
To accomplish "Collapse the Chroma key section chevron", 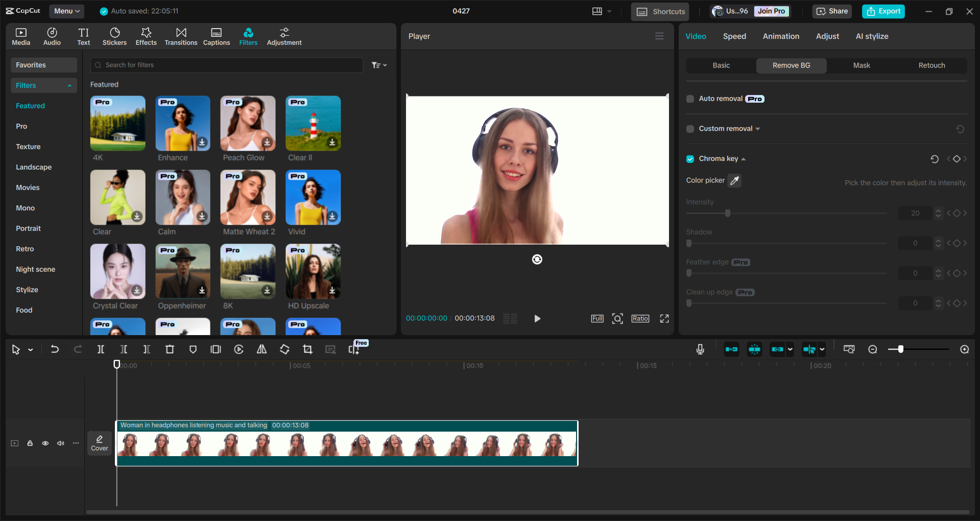I will coord(745,159).
